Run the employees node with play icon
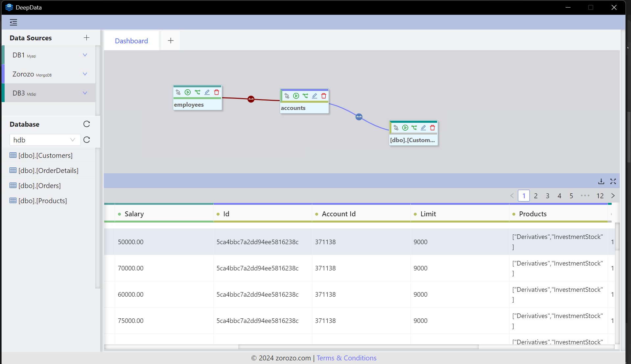 click(x=188, y=92)
